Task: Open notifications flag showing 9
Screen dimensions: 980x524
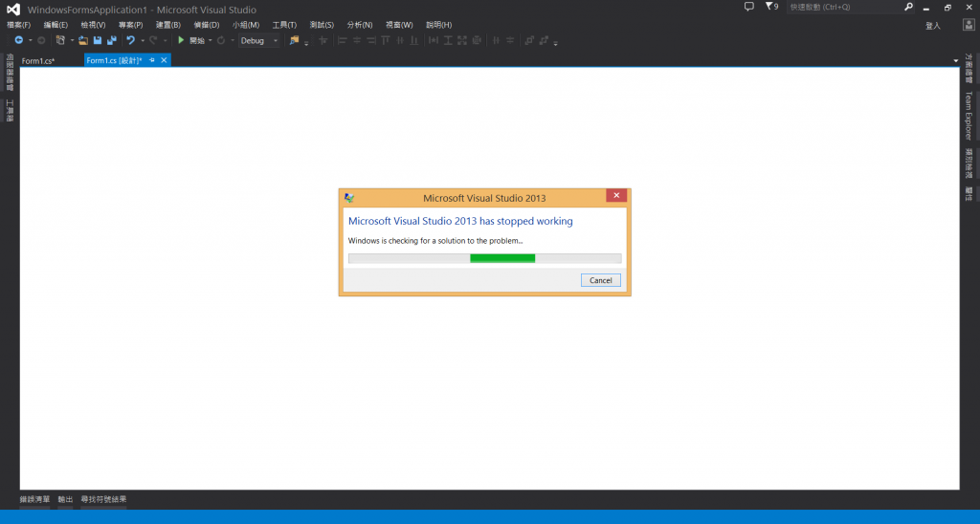Action: [772, 7]
